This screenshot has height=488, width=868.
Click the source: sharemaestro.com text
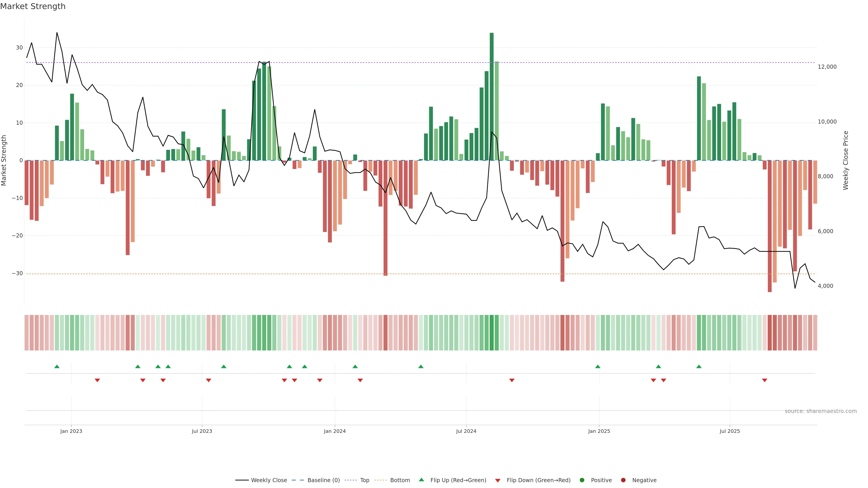[x=821, y=411]
